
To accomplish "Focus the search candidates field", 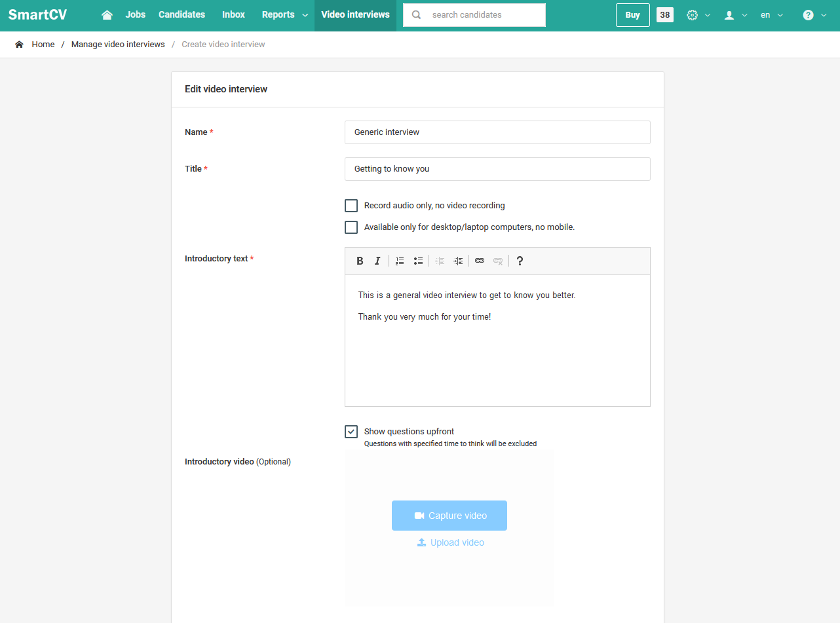I will [x=474, y=15].
